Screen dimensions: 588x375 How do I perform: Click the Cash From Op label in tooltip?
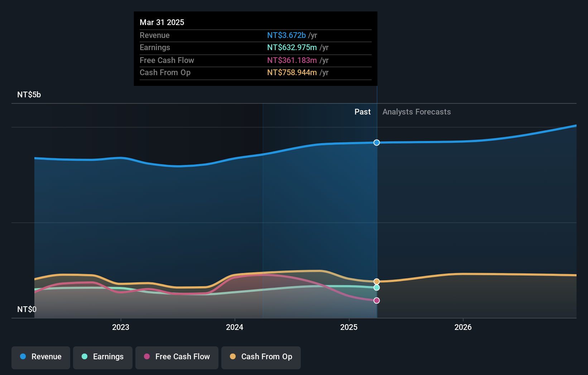pyautogui.click(x=165, y=73)
